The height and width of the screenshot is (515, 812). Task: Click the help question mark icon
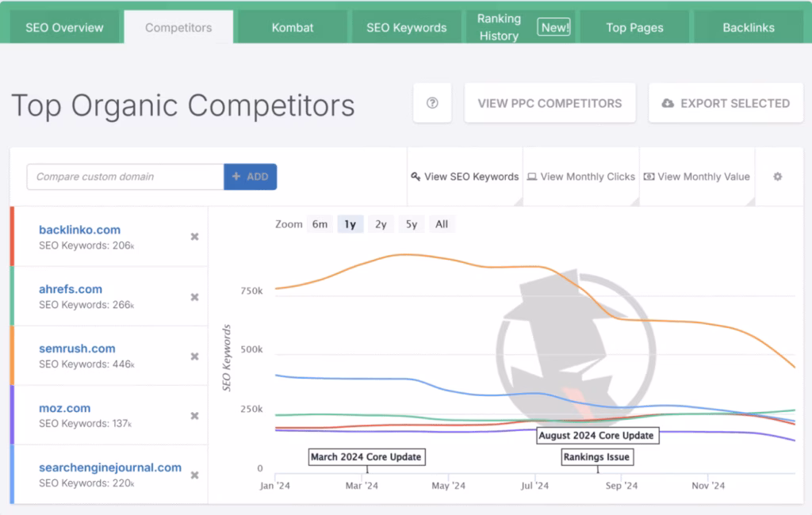(432, 103)
